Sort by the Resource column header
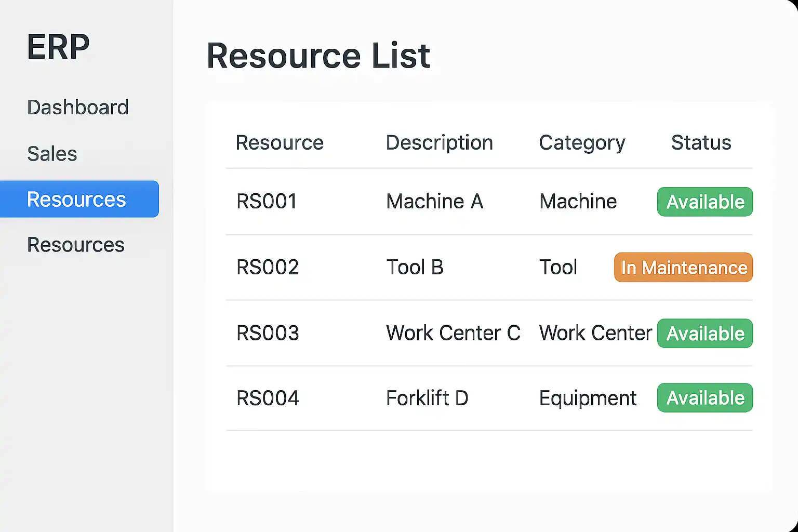Image resolution: width=798 pixels, height=532 pixels. tap(280, 143)
